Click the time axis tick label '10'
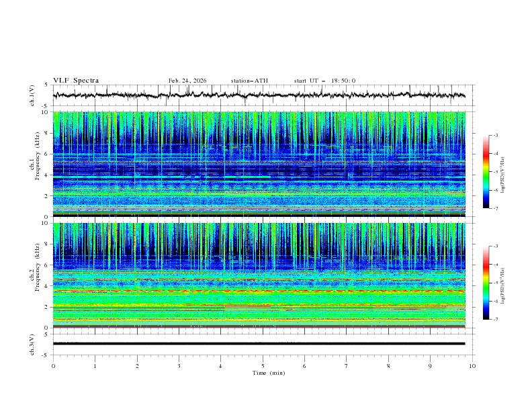 click(472, 366)
